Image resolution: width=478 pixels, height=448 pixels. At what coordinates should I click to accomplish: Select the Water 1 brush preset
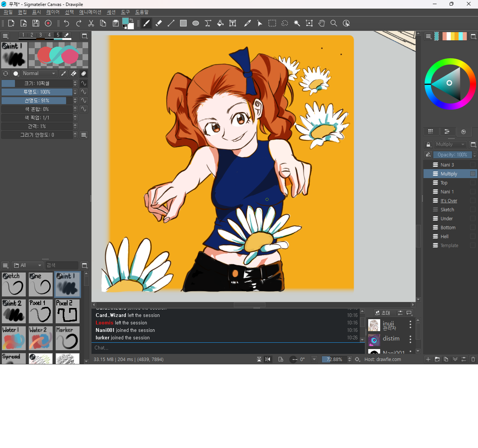point(14,338)
